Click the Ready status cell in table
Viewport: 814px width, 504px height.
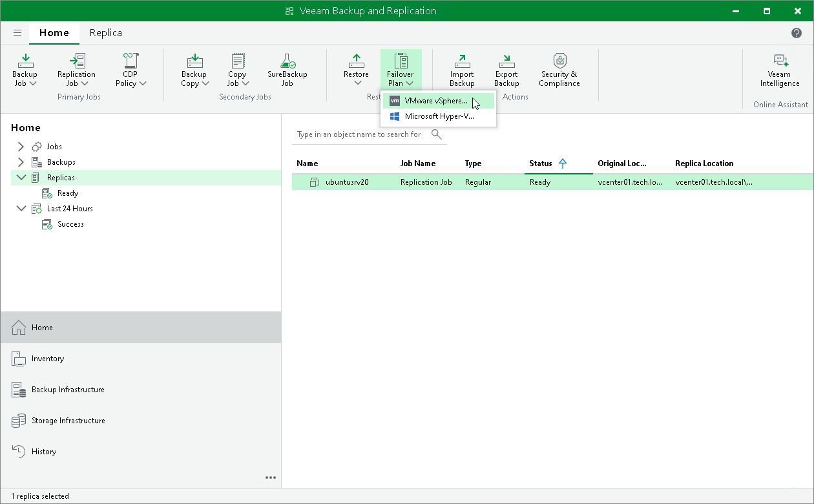pyautogui.click(x=540, y=182)
